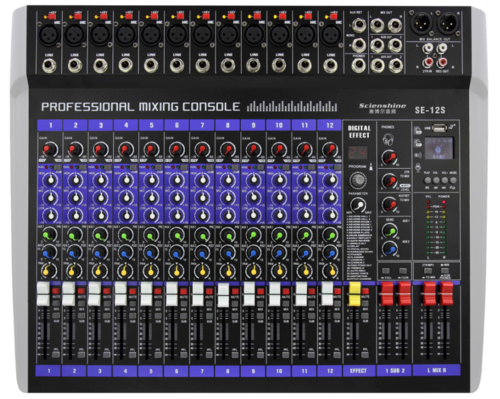Click the channel 6 red GAIN knob
Viewport: 500px width, 399px height.
pos(177,150)
